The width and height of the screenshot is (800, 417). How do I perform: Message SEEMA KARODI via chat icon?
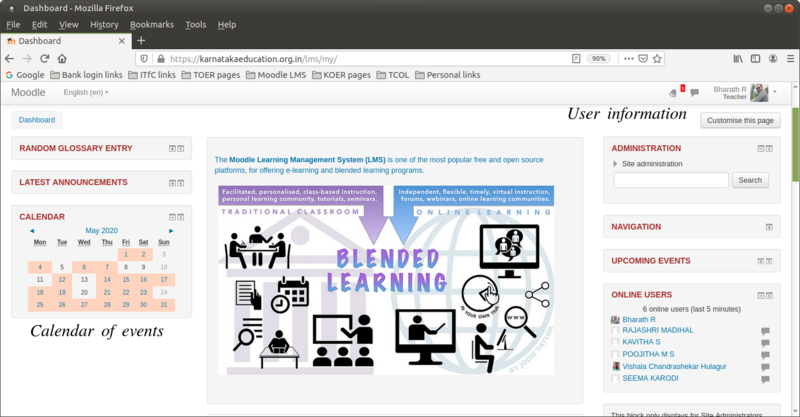[x=765, y=379]
